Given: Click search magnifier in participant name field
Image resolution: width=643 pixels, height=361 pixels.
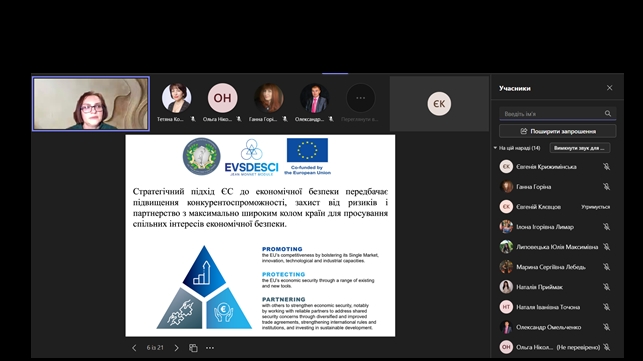Looking at the screenshot, I should (x=608, y=114).
